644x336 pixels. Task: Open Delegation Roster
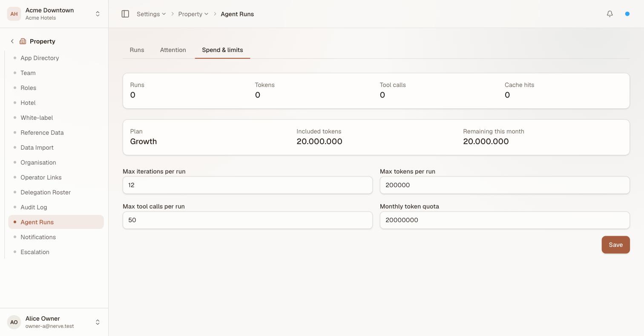click(x=56, y=192)
